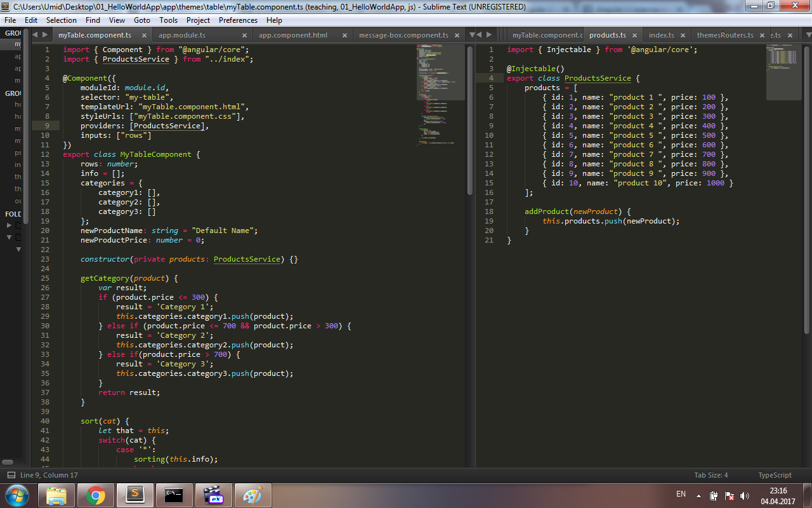
Task: Open the Find menu
Action: coord(93,20)
